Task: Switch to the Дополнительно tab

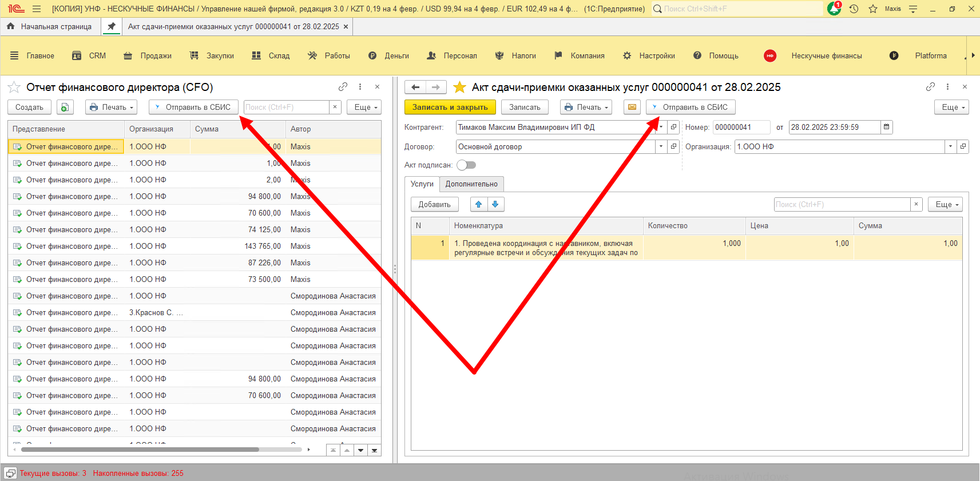Action: pos(471,184)
